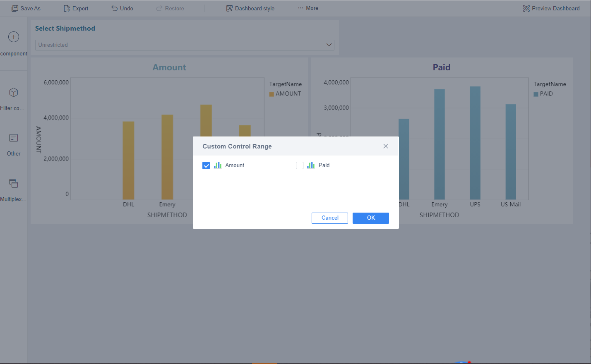This screenshot has height=364, width=591.
Task: Open the Filter component panel icon
Action: click(14, 92)
